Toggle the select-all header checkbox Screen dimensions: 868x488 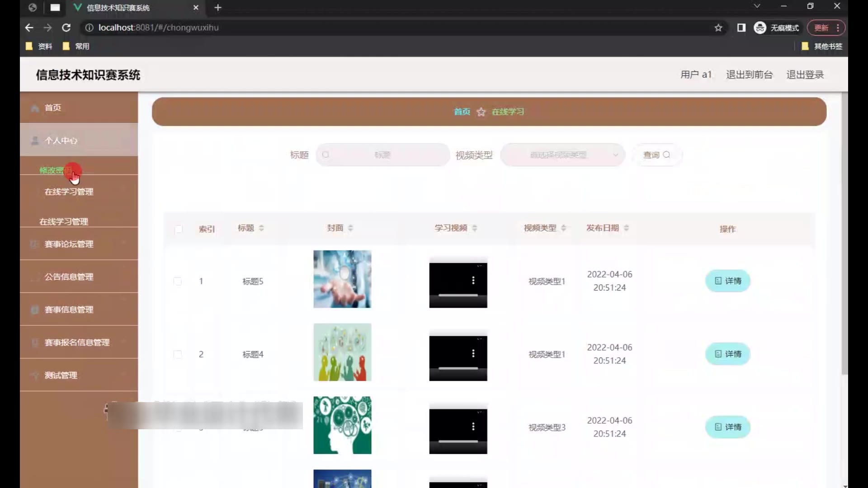point(179,229)
